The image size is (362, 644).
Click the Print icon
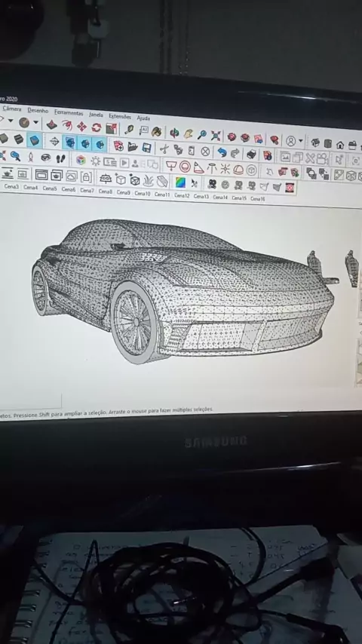pos(251,154)
